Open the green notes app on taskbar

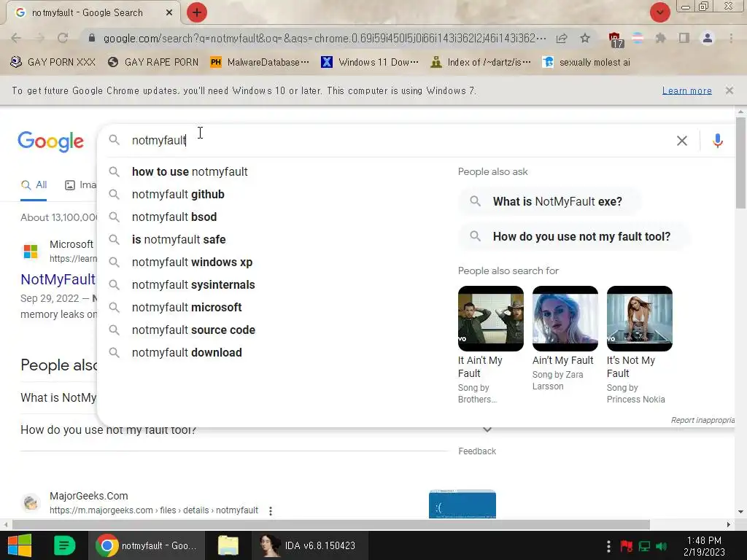click(64, 545)
